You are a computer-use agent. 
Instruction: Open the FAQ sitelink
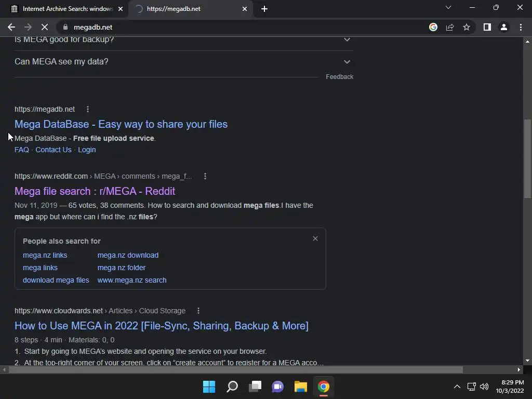click(x=22, y=150)
